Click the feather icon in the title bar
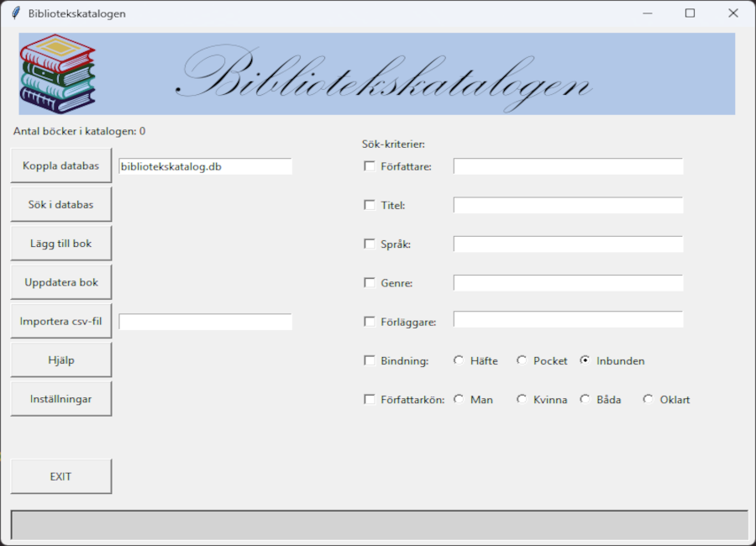 pyautogui.click(x=16, y=13)
